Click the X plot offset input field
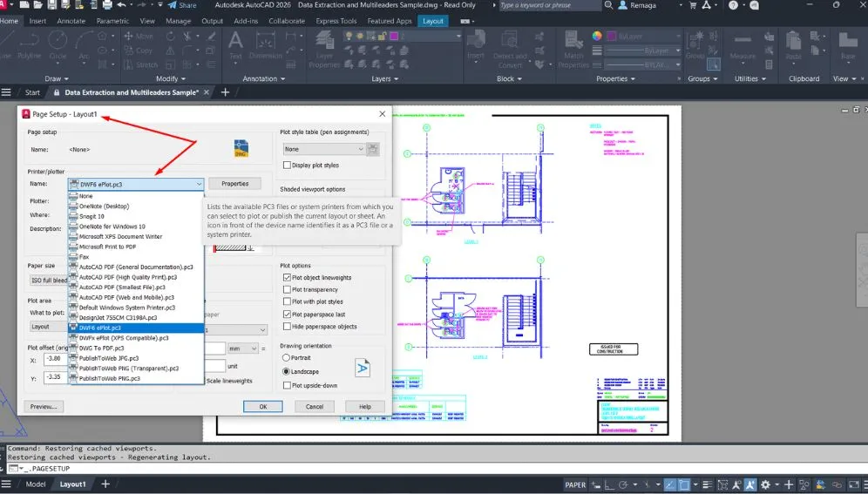This screenshot has height=494, width=868. 52,358
